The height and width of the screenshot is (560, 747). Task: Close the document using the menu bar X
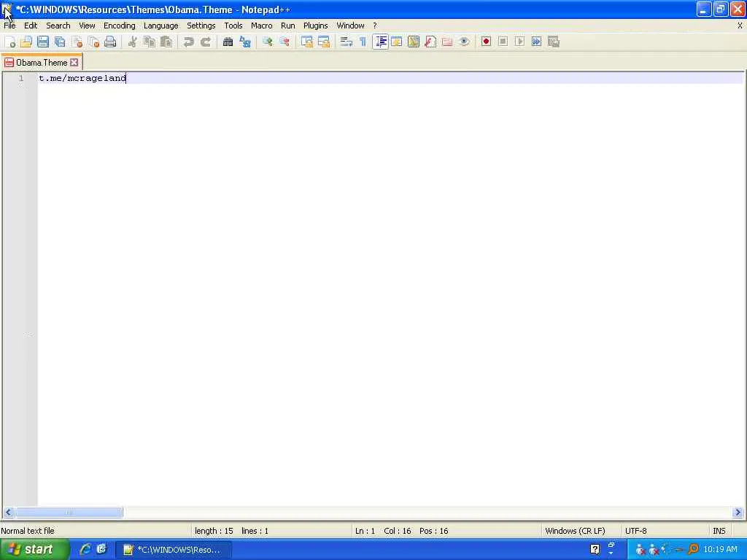coord(740,26)
